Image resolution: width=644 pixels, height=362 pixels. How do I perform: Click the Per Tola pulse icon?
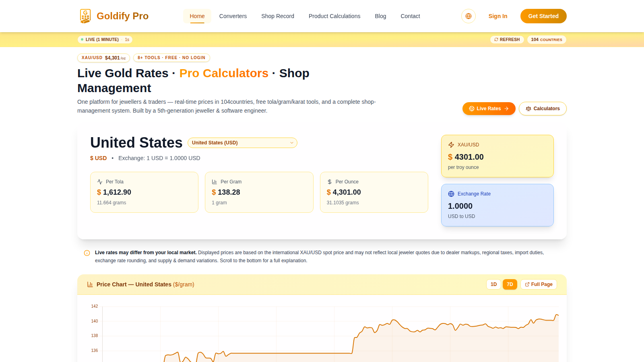click(100, 182)
